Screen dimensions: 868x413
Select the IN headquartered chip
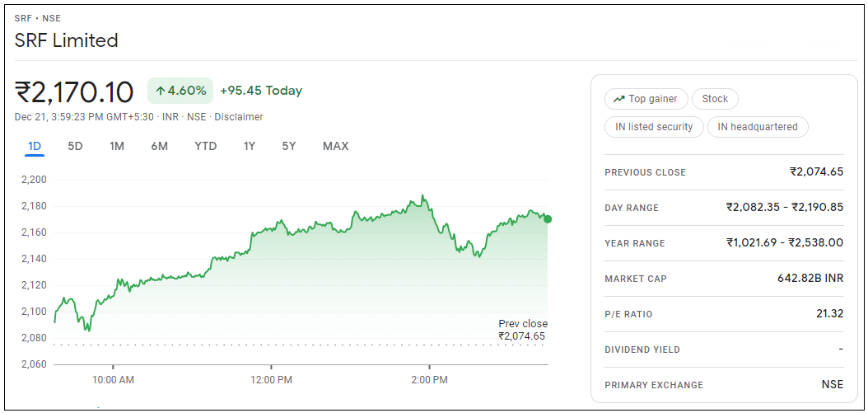click(758, 127)
